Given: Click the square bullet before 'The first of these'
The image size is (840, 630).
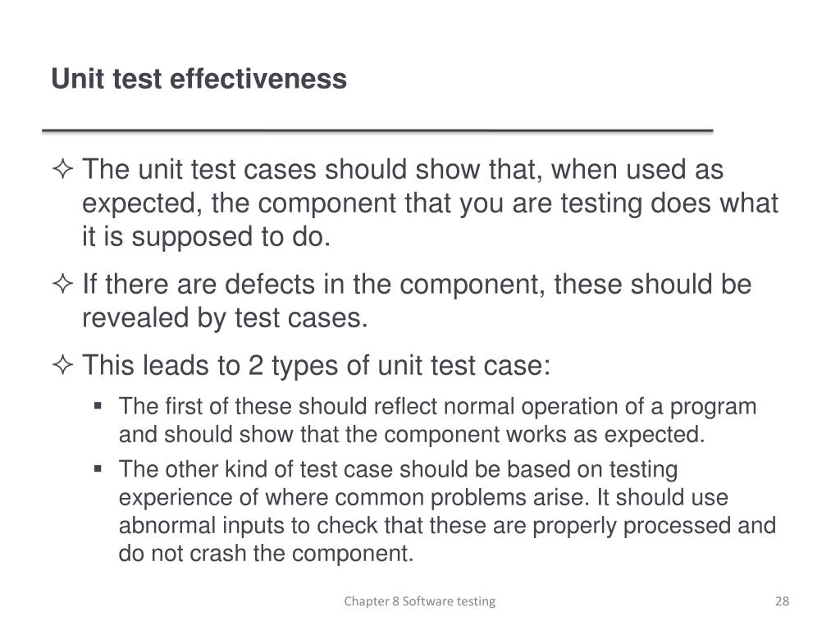Looking at the screenshot, I should coord(98,405).
